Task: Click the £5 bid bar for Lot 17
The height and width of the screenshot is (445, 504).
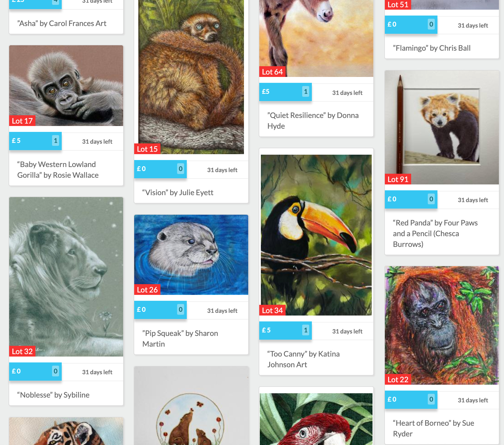Action: [35, 141]
